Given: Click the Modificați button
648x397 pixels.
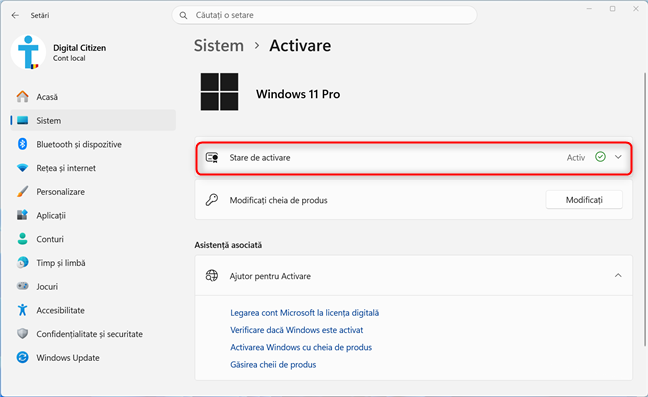Looking at the screenshot, I should 584,200.
